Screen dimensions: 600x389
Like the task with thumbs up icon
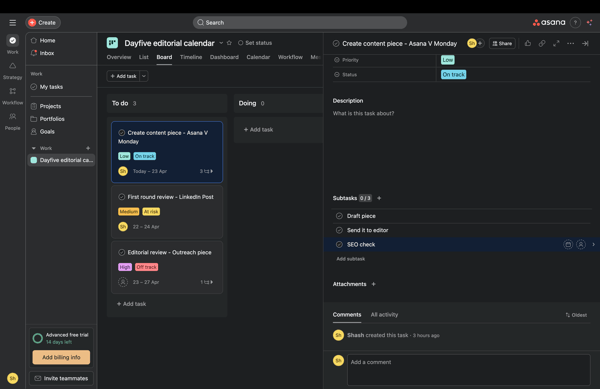click(528, 44)
